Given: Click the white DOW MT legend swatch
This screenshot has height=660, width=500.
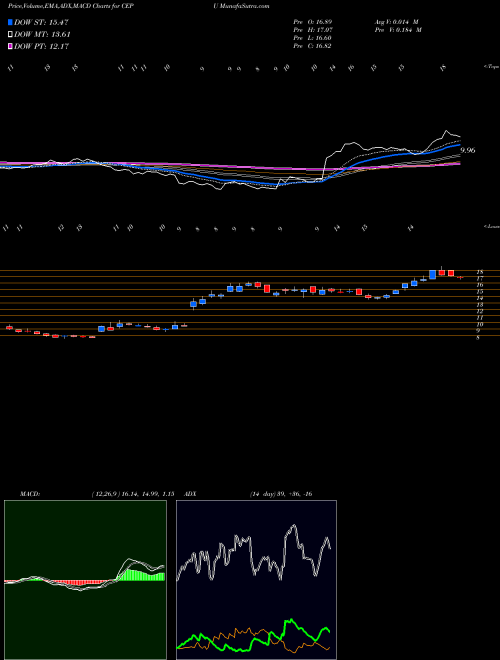Looking at the screenshot, I should coord(11,35).
